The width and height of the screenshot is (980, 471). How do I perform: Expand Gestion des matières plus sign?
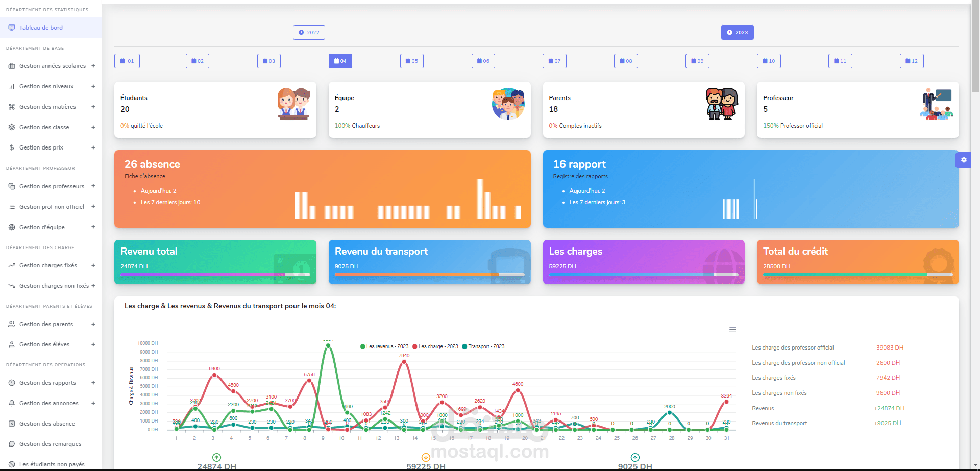93,107
